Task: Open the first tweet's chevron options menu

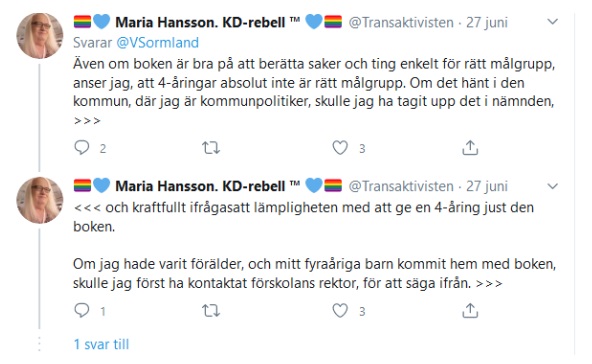Action: 552,22
